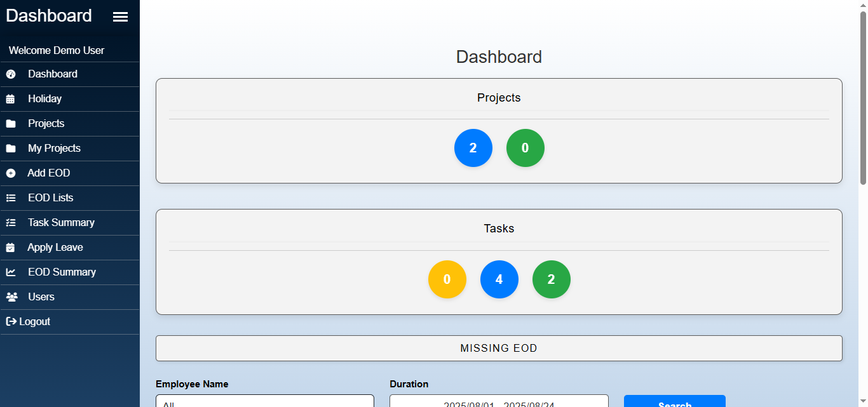Click the page vertical scrollbar
868x407 pixels.
[x=863, y=95]
